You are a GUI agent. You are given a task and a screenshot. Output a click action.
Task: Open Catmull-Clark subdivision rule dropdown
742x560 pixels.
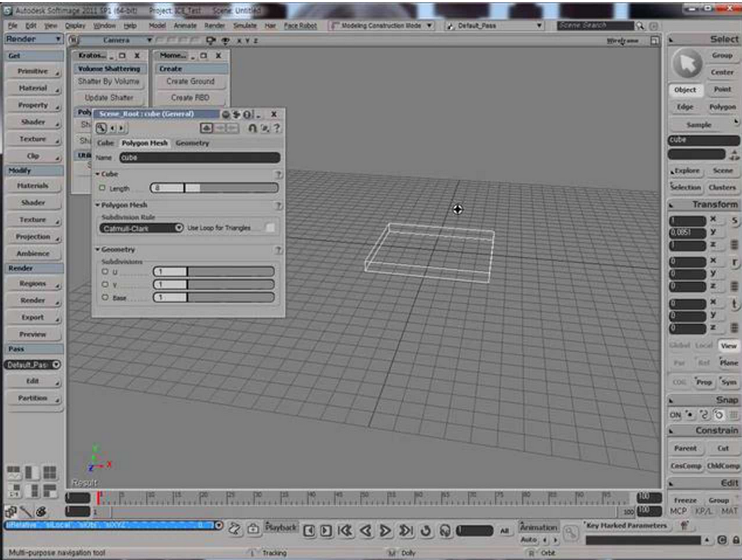pyautogui.click(x=141, y=228)
